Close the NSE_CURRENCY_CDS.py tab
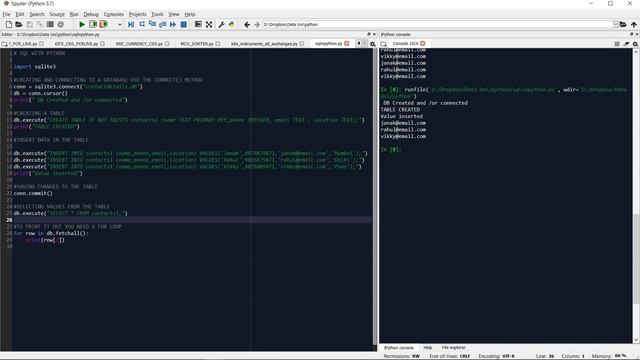Image resolution: width=640 pixels, height=360 pixels. (167, 44)
